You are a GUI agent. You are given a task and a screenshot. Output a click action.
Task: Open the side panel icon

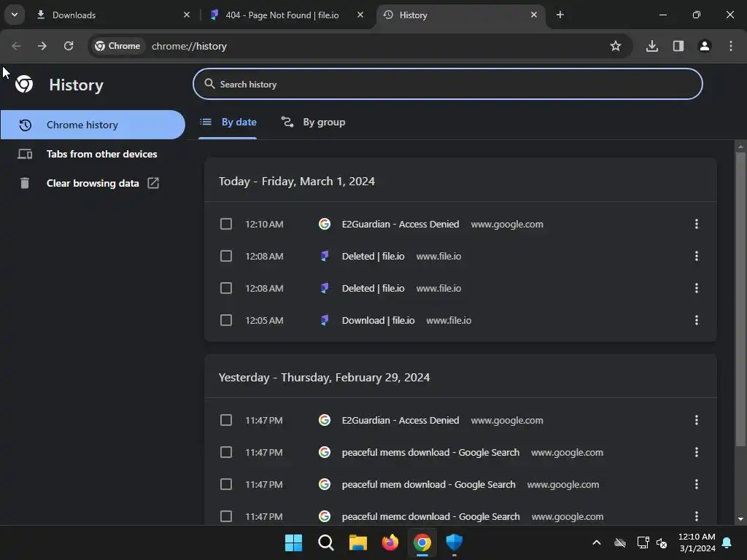click(x=678, y=46)
